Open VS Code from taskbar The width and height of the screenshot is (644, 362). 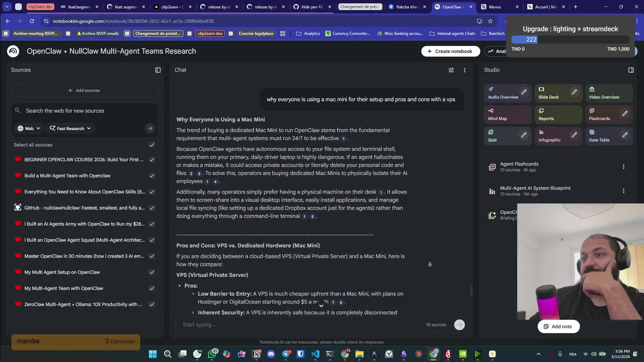pos(315,354)
